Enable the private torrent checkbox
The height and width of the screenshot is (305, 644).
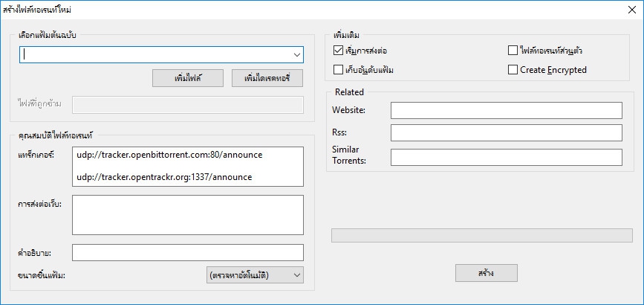coord(513,51)
